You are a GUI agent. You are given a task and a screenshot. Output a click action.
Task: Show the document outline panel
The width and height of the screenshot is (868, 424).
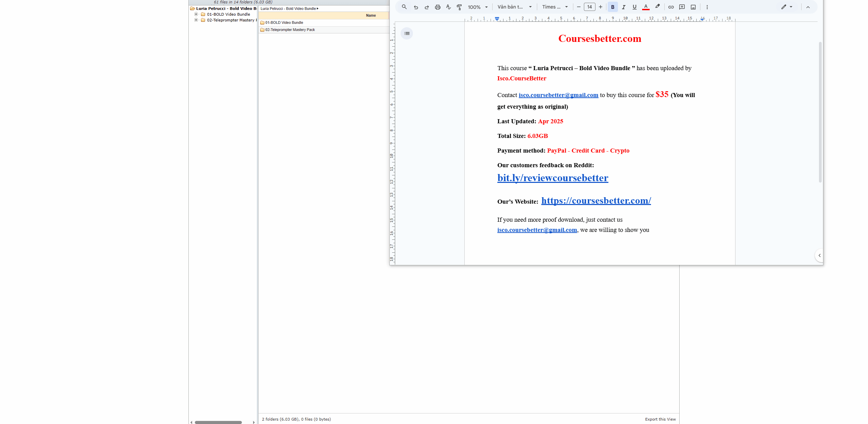point(407,33)
